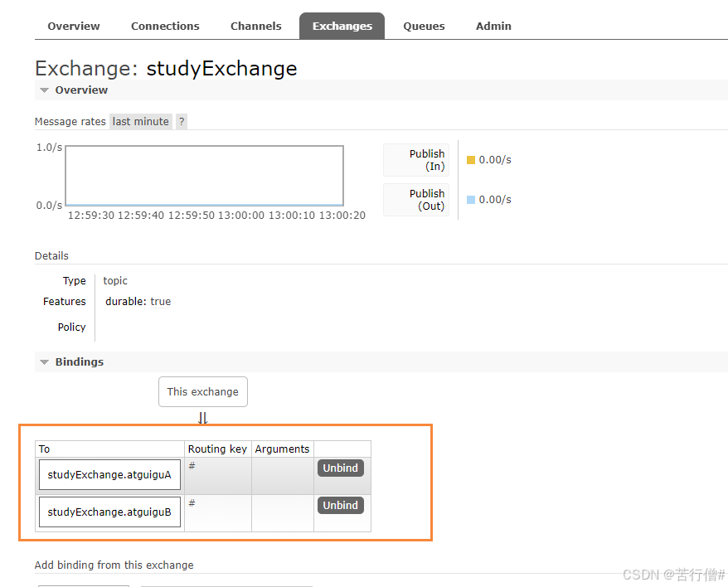Click the 'Routing key' column header
Screen dimensions: 728x587
click(x=217, y=449)
